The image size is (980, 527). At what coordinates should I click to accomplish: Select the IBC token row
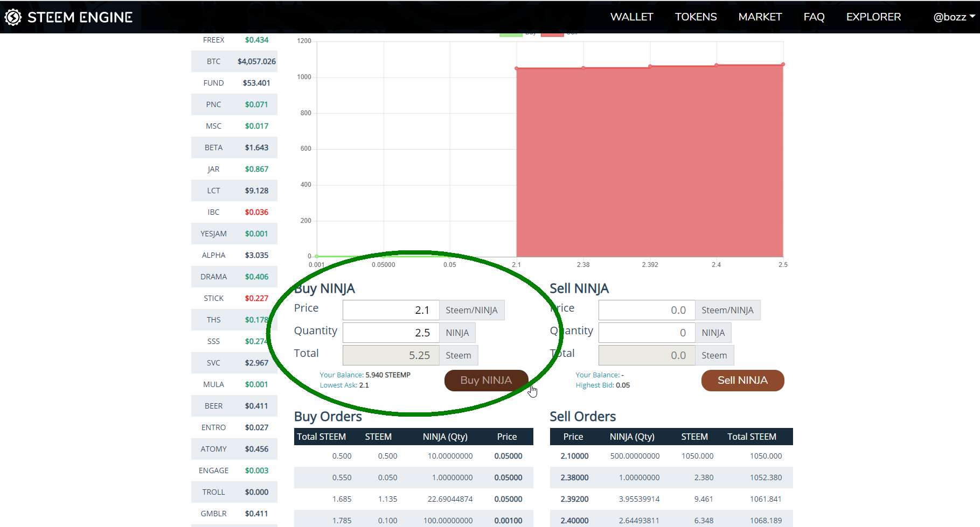tap(234, 212)
